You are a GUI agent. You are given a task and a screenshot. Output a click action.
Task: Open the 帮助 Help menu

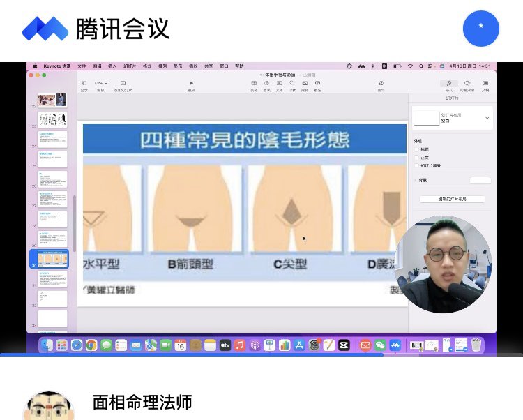click(239, 66)
